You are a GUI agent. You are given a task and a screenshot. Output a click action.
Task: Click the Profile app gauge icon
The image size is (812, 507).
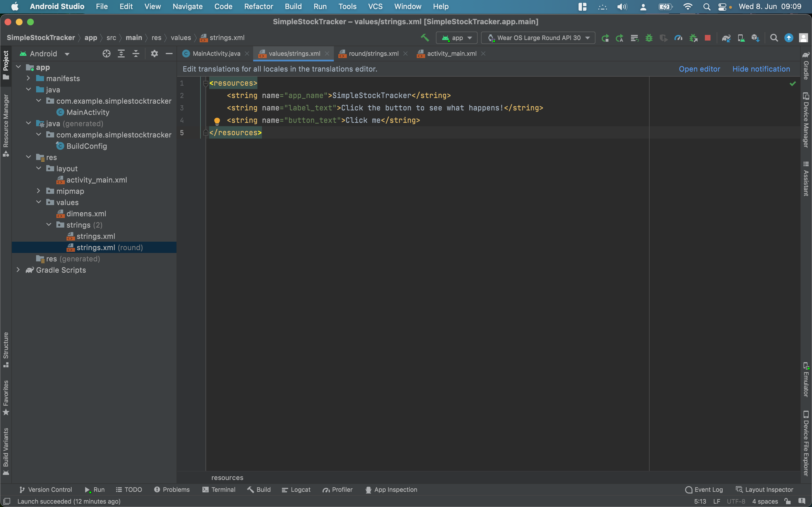click(x=678, y=38)
